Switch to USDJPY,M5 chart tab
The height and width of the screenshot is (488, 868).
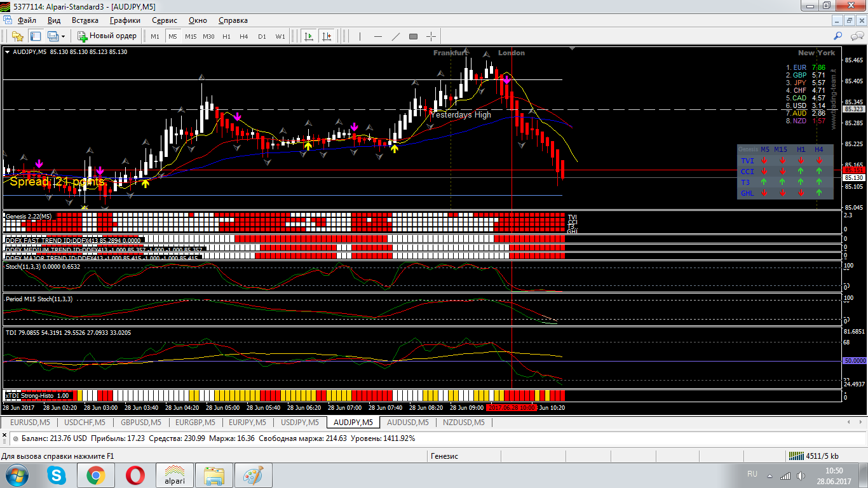coord(299,423)
